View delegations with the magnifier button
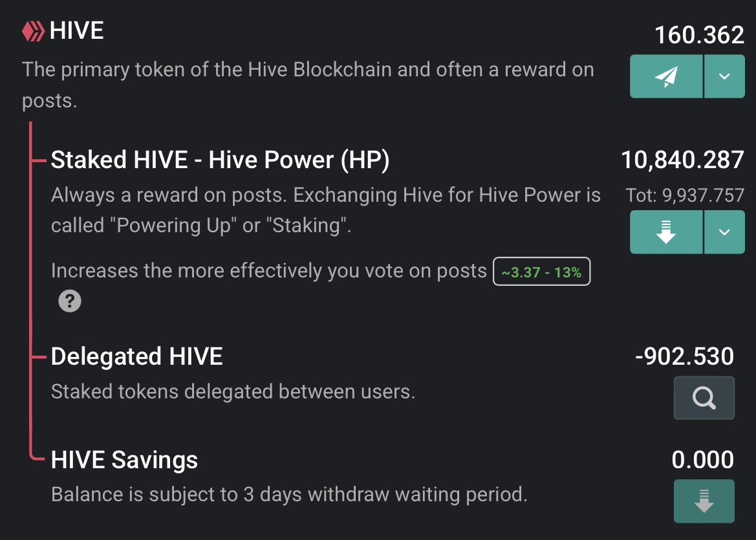The image size is (756, 540). click(x=704, y=398)
